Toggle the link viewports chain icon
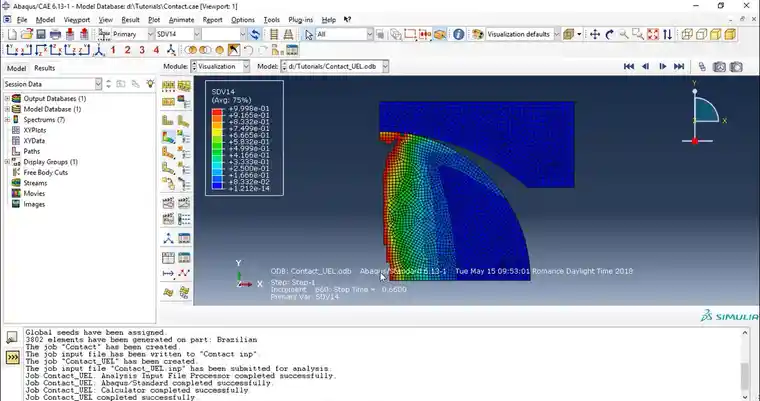760x401 pixels. point(702,66)
